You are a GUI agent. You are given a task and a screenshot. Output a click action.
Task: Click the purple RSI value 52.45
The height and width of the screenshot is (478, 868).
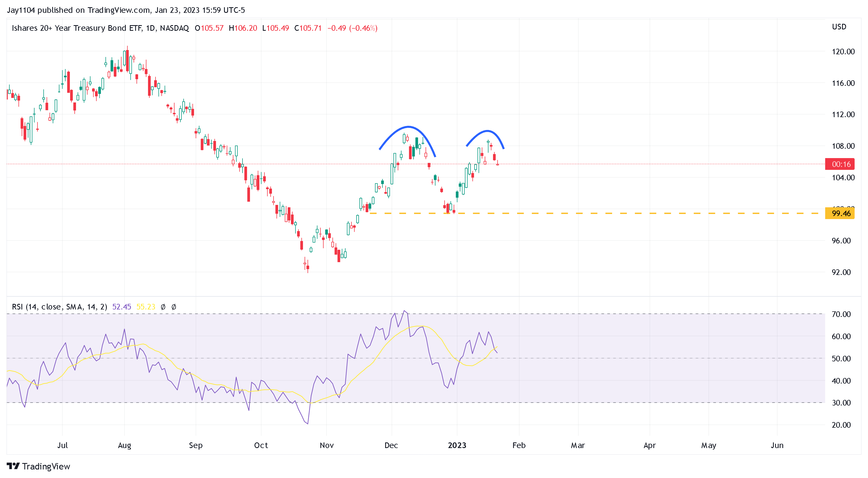coord(122,307)
